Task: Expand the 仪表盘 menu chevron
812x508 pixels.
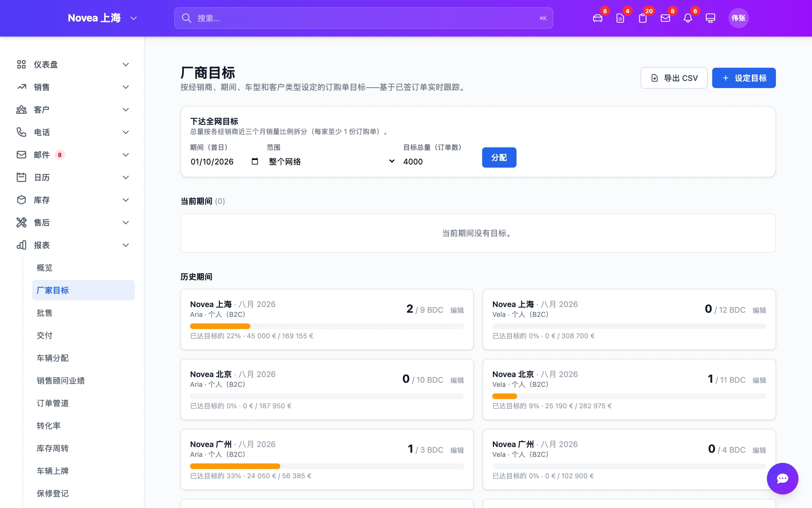Action: pyautogui.click(x=126, y=64)
